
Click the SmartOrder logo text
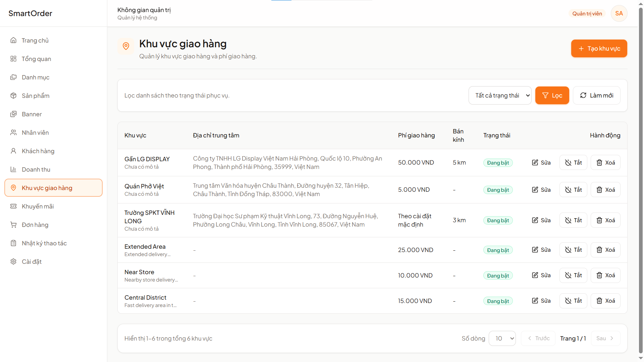[30, 13]
